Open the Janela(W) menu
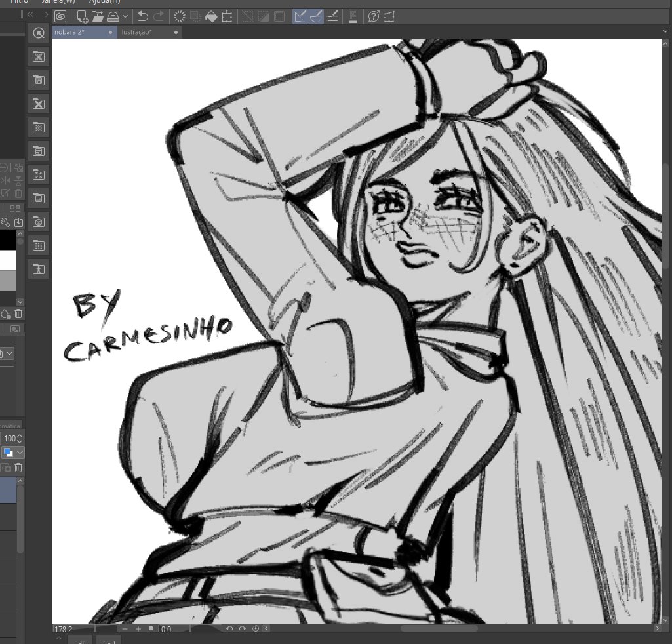 (58, 2)
